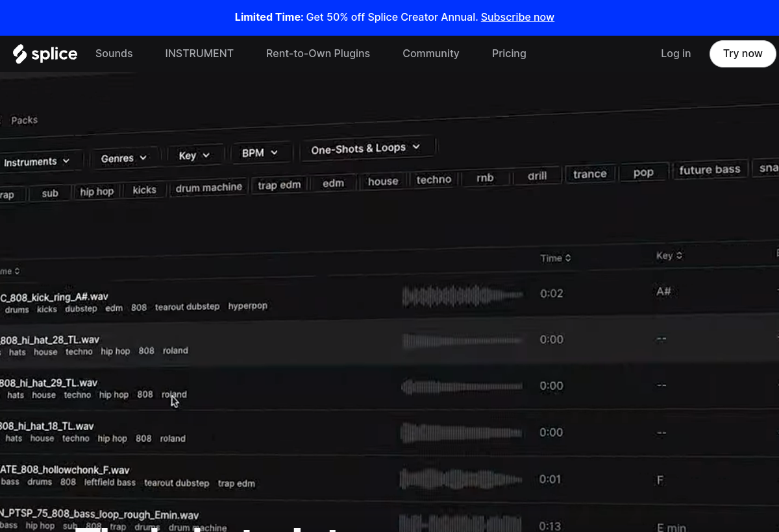The width and height of the screenshot is (779, 532).
Task: Select the techno tag chip
Action: point(434,180)
